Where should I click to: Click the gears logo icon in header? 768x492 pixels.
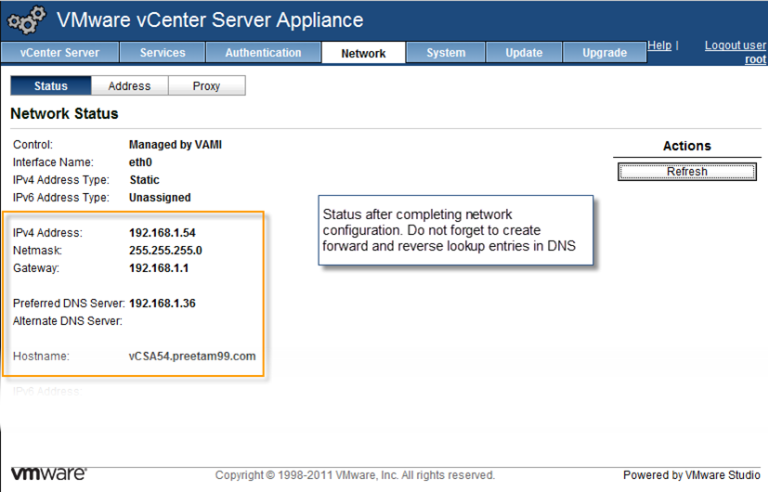26,20
